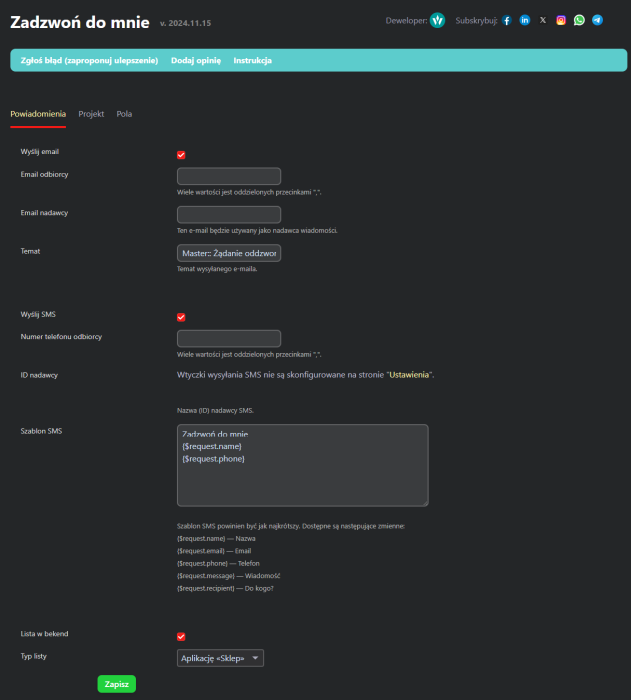
Task: Click the Email odbiorcy input field
Action: tap(228, 176)
